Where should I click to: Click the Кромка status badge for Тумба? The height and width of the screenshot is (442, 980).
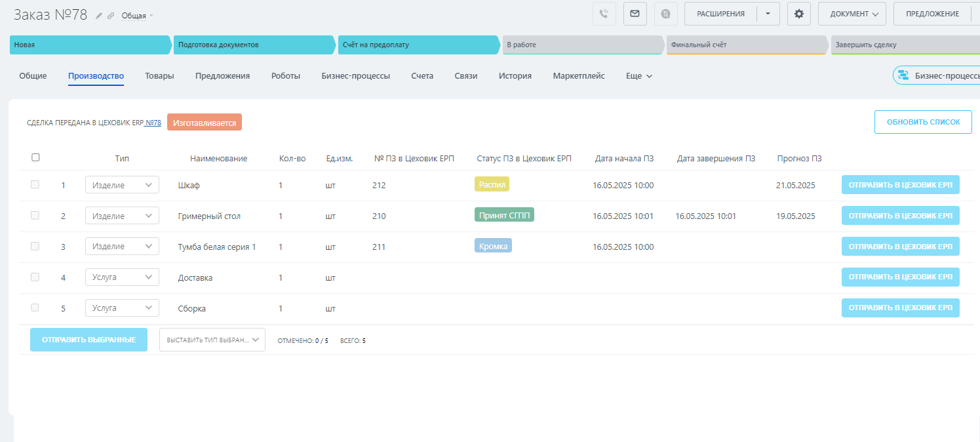click(493, 246)
